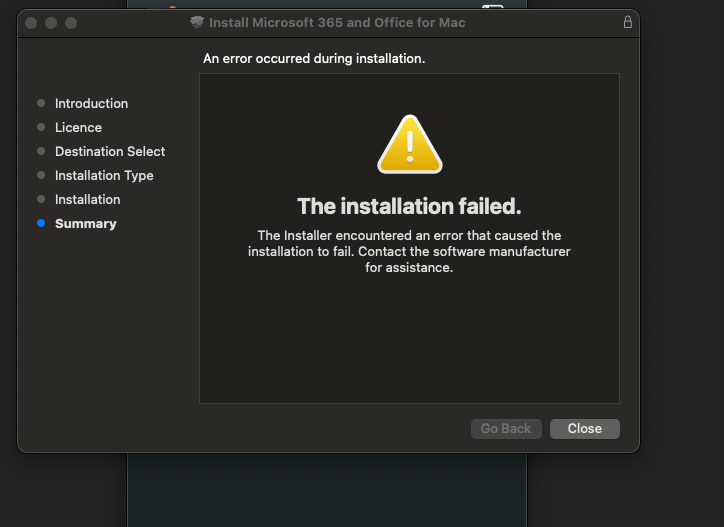Click the window's red close button on the left
Image resolution: width=724 pixels, height=527 pixels.
[x=31, y=23]
